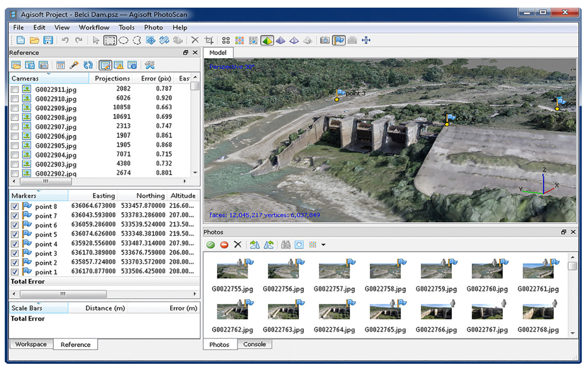
Task: Uncheck the point 8 marker checkbox
Action: pos(15,206)
